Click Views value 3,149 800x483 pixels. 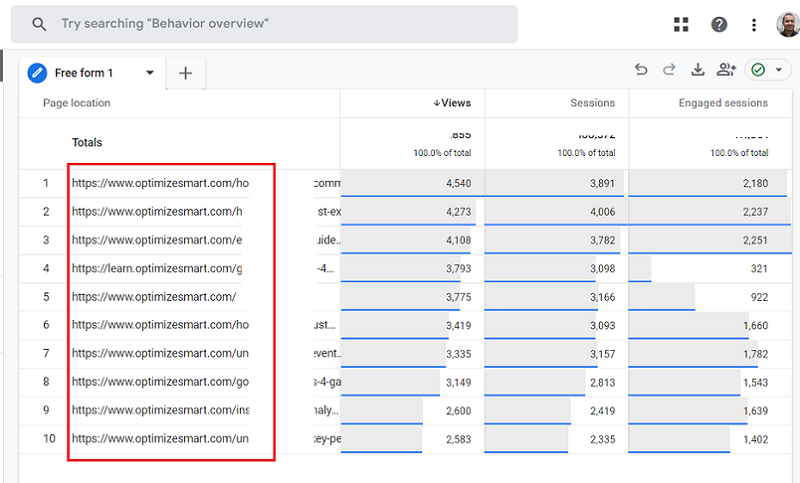[459, 383]
